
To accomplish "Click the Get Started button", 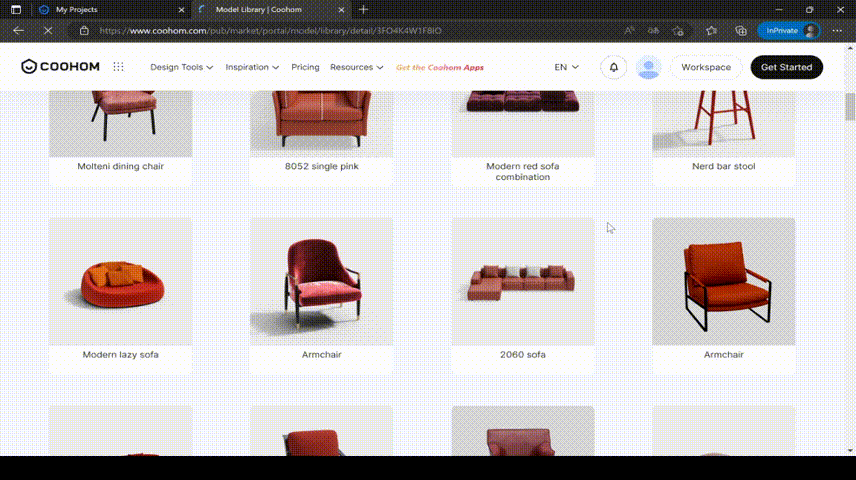I will [786, 67].
